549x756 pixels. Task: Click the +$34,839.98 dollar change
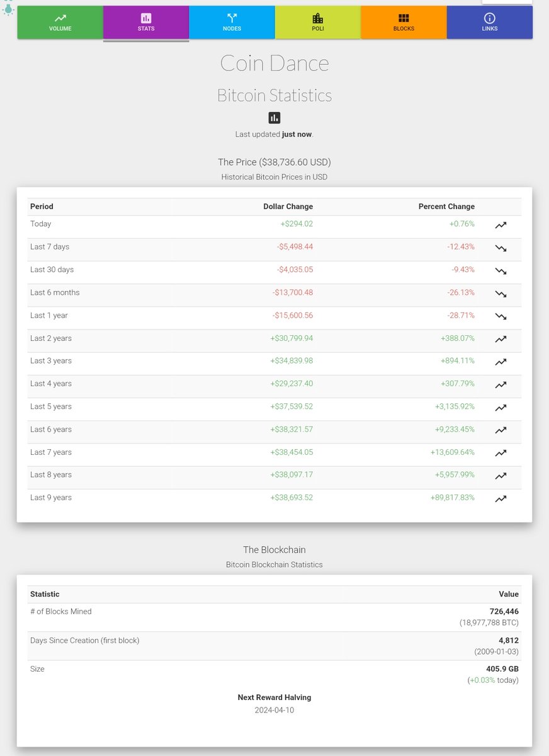point(291,361)
